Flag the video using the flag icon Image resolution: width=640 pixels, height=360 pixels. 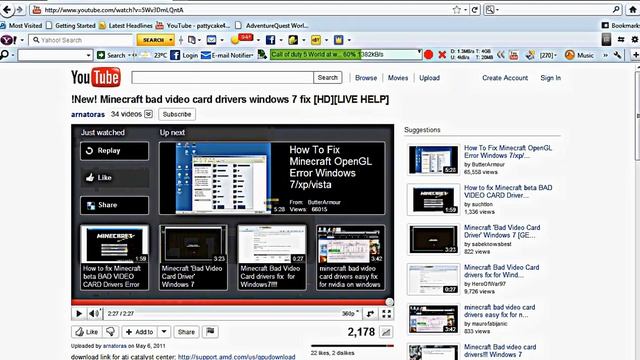point(210,332)
